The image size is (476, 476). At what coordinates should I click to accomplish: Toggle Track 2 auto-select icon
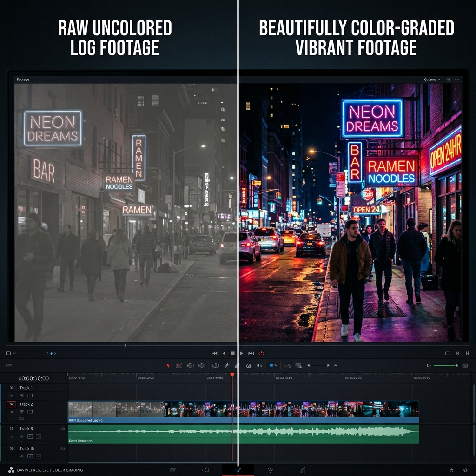22,412
